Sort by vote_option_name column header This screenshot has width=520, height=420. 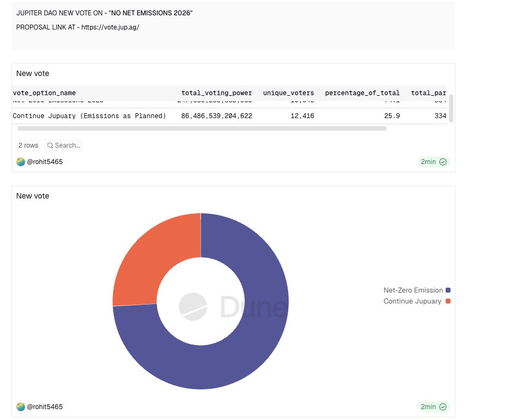44,93
